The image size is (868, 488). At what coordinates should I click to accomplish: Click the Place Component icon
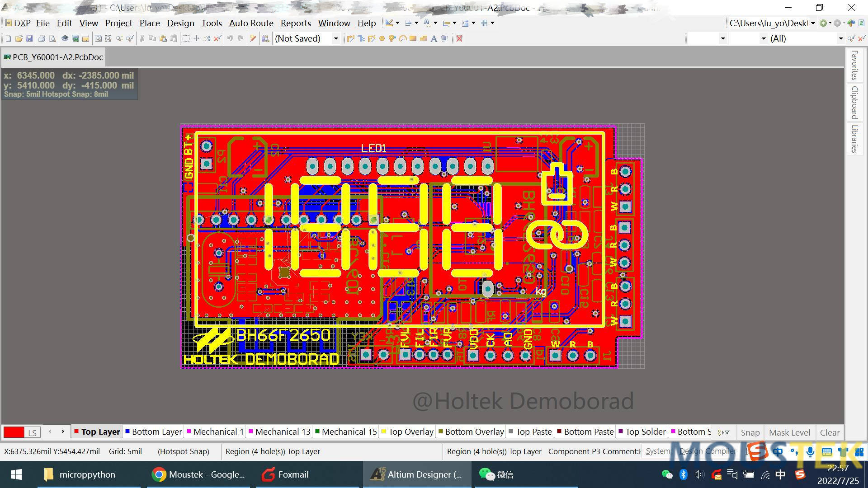(x=444, y=38)
